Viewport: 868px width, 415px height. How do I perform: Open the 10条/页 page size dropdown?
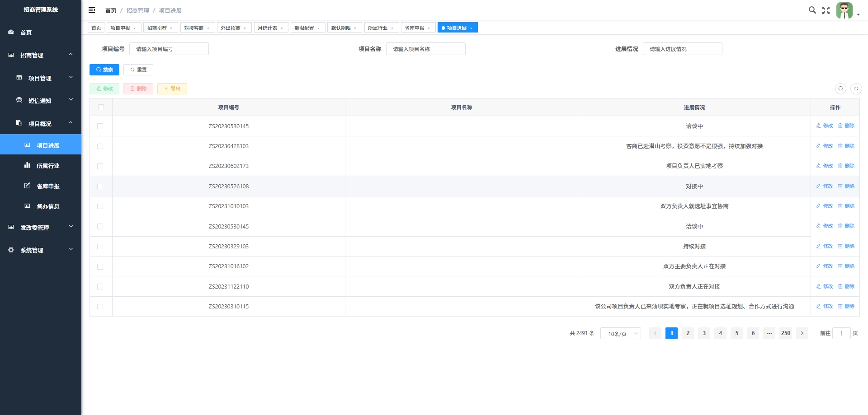pos(620,334)
